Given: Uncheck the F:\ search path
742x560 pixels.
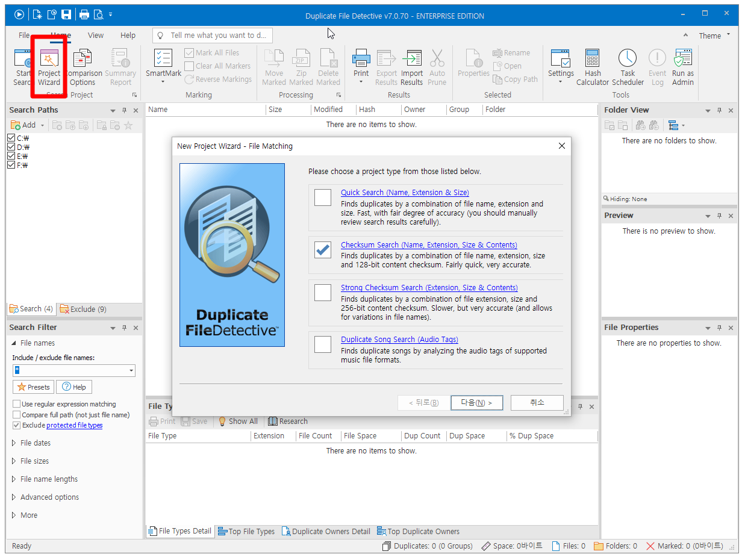Looking at the screenshot, I should coord(11,165).
